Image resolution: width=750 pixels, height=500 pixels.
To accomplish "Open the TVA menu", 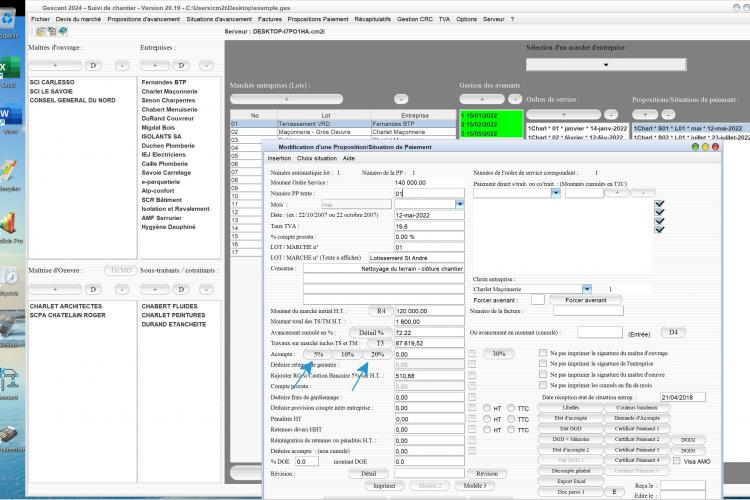I will (x=444, y=19).
